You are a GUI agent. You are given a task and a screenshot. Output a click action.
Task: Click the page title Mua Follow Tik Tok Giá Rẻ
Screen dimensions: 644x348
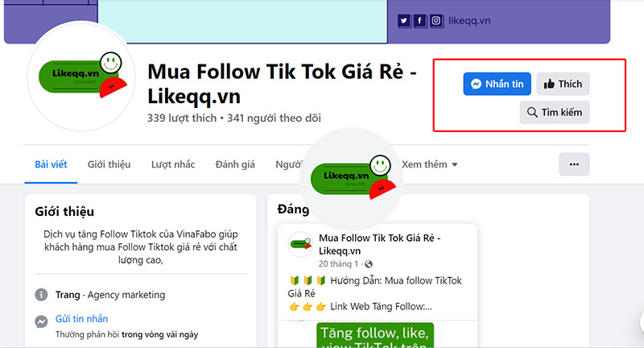click(283, 84)
